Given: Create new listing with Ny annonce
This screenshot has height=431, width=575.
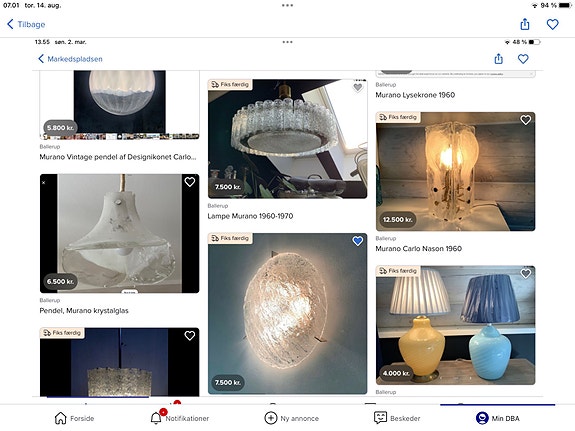Looking at the screenshot, I should [x=292, y=418].
